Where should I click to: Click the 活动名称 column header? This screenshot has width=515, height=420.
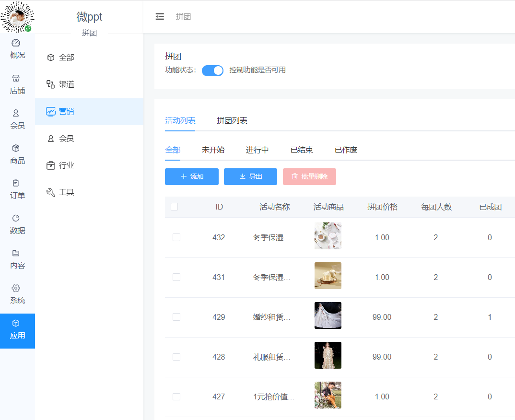coord(275,207)
